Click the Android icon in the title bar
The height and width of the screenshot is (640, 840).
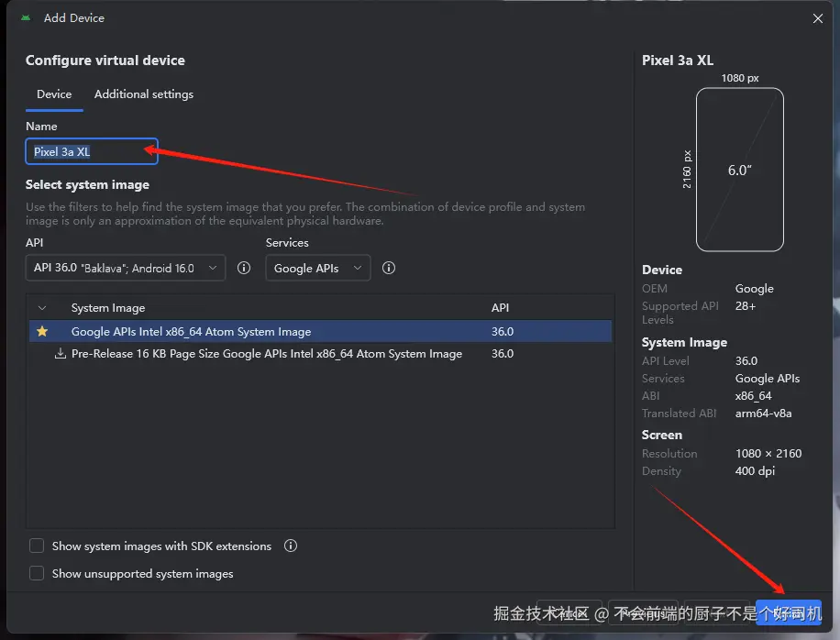click(x=25, y=17)
